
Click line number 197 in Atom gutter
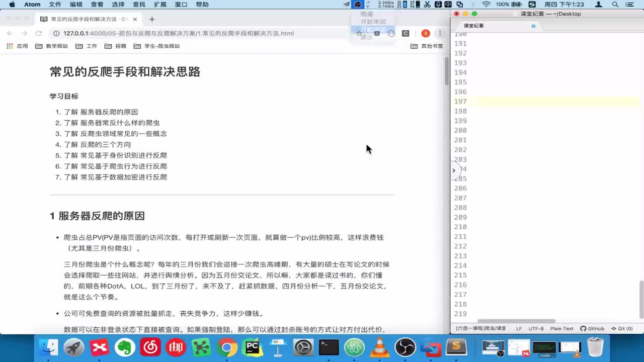click(x=460, y=102)
